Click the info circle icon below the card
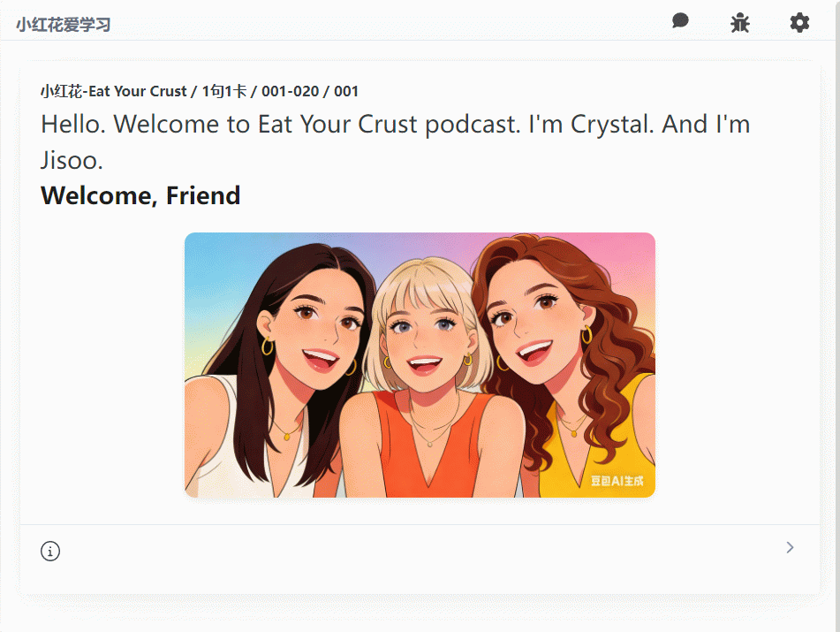This screenshot has width=840, height=632. point(50,552)
